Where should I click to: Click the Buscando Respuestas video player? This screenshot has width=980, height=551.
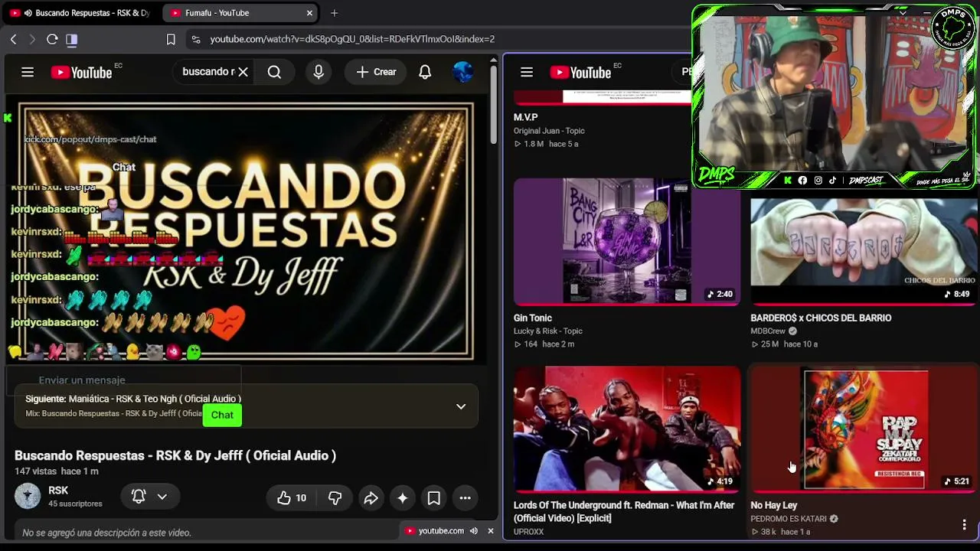(247, 231)
